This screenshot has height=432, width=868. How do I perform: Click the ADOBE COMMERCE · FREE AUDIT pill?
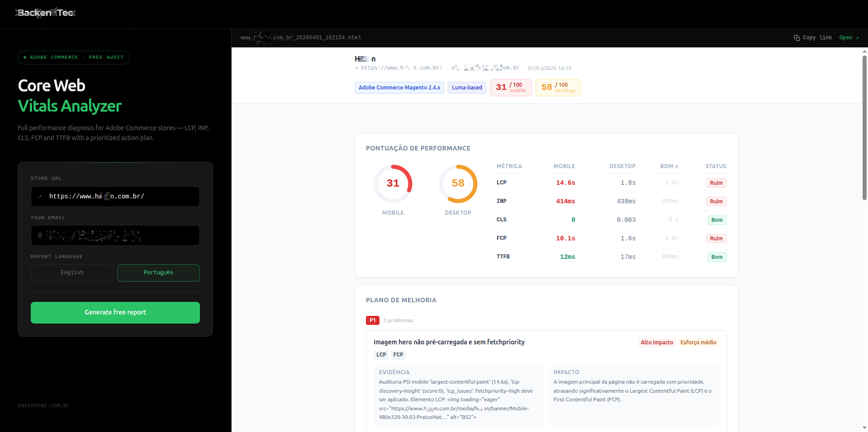click(x=73, y=57)
